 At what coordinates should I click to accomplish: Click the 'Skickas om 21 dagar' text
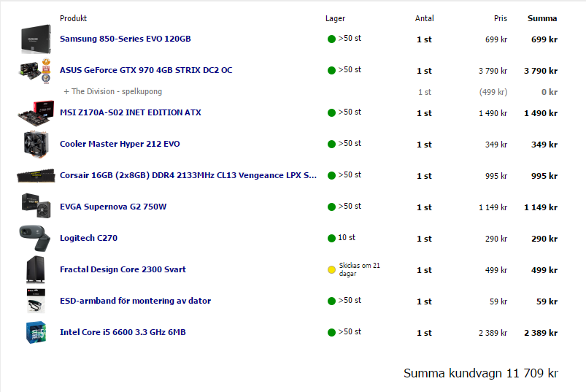[359, 269]
